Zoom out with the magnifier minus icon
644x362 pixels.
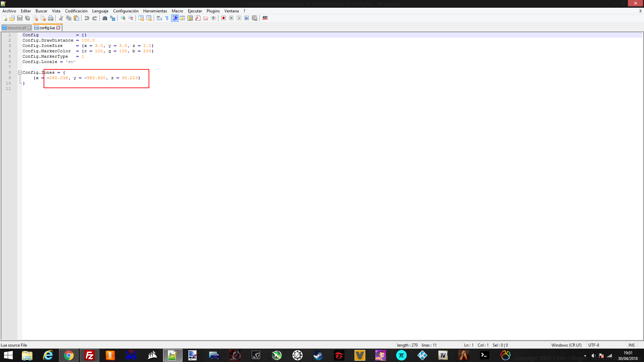pos(131,18)
